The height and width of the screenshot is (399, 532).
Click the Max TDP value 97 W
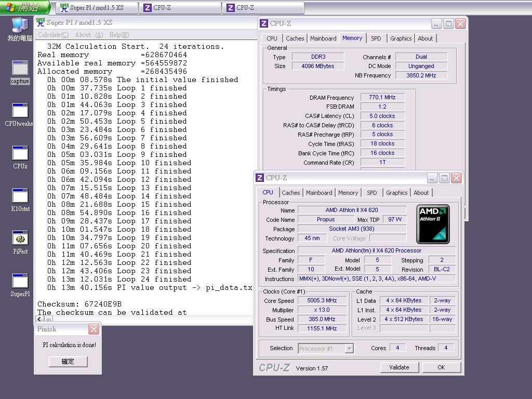[x=395, y=220]
